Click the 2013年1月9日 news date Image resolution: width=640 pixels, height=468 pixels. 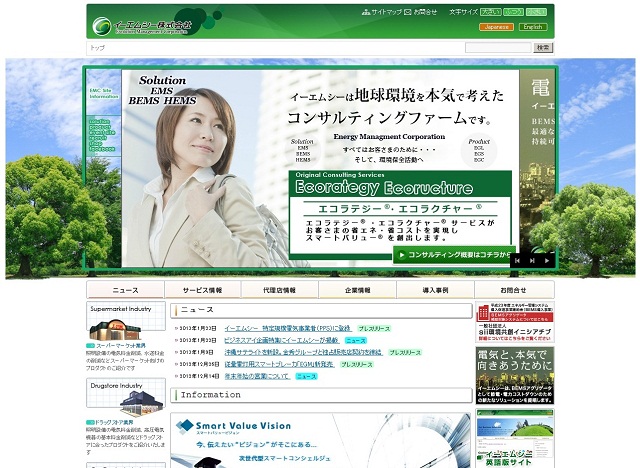point(196,352)
